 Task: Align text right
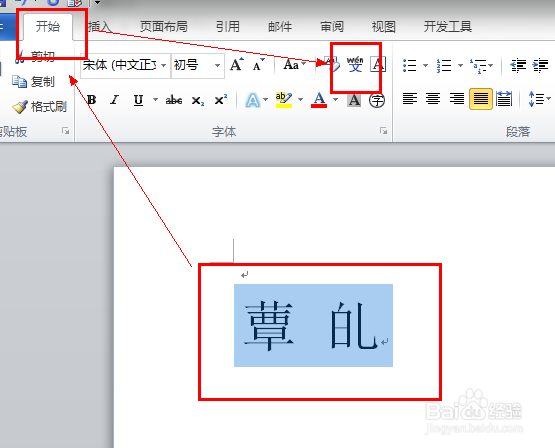coord(457,99)
